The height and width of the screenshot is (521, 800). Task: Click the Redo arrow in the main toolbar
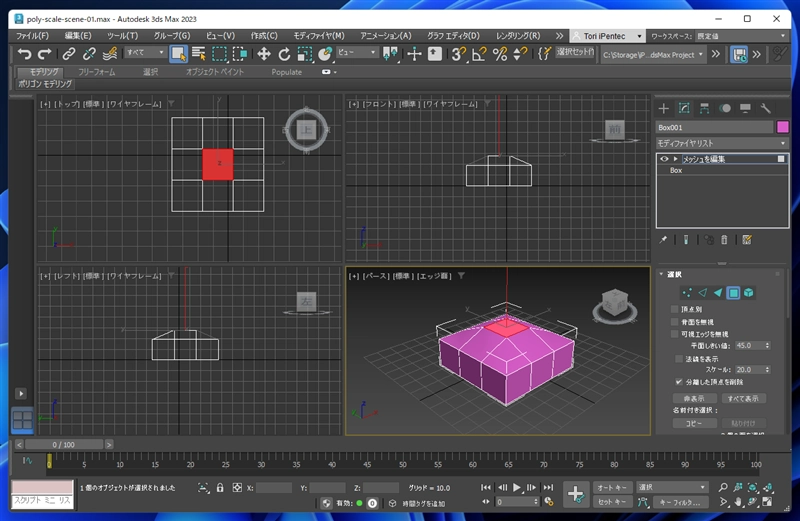click(x=45, y=54)
